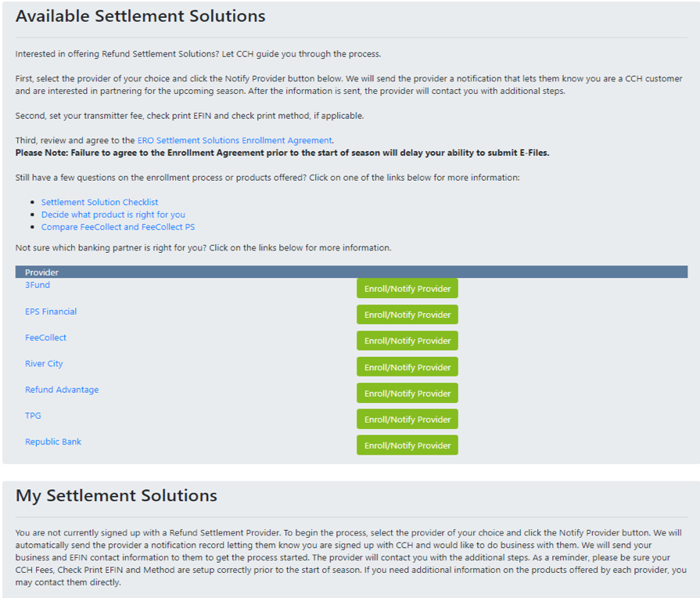Notify the River City provider
The width and height of the screenshot is (700, 598).
coord(407,366)
